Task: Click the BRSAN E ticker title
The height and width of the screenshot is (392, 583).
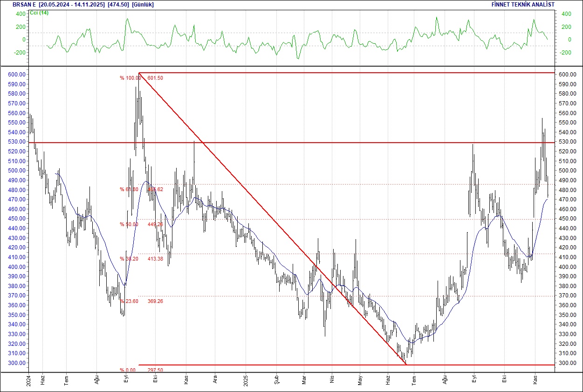Action: pyautogui.click(x=24, y=4)
